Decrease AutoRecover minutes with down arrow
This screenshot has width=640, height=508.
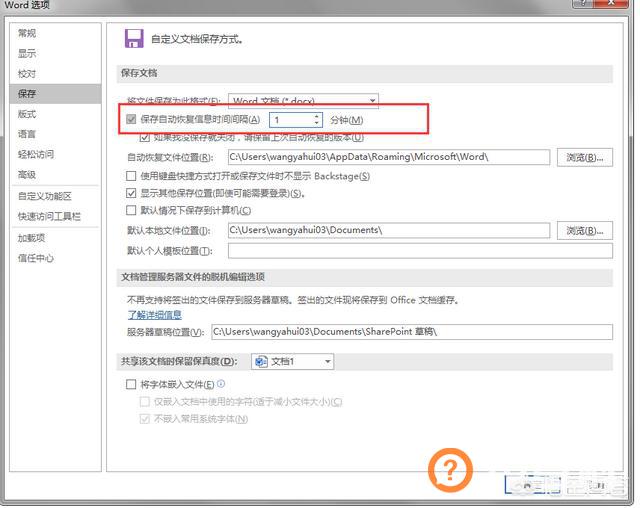tap(317, 123)
